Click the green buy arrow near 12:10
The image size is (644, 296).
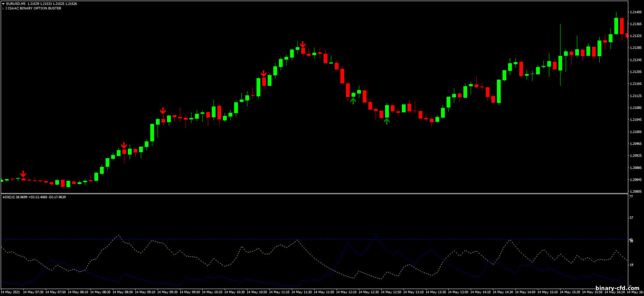coord(353,101)
